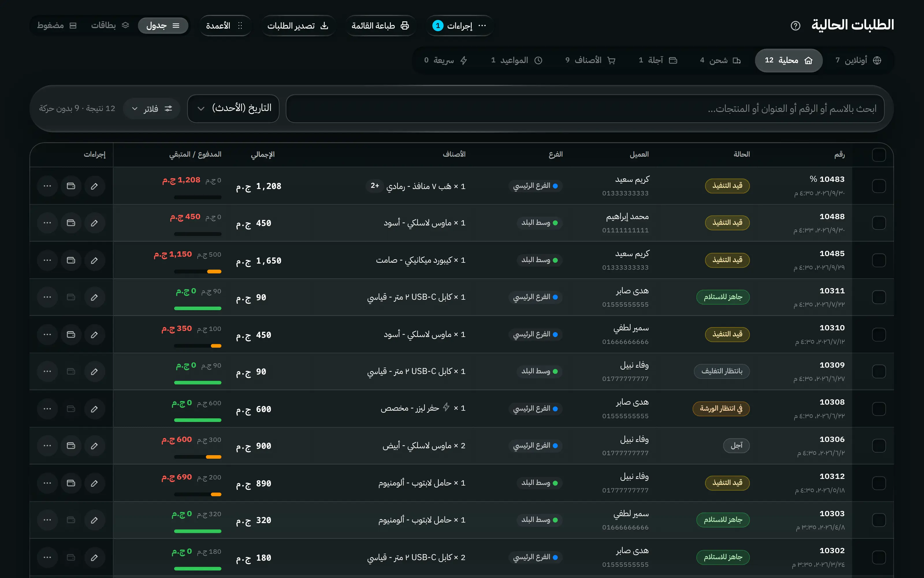Check the box for order 10309
924x578 pixels.
pos(879,371)
